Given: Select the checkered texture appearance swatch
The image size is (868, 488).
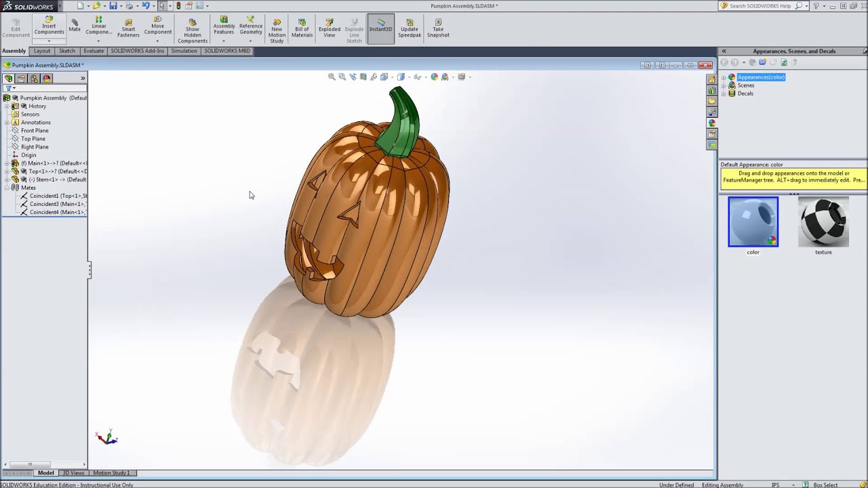Looking at the screenshot, I should 823,222.
